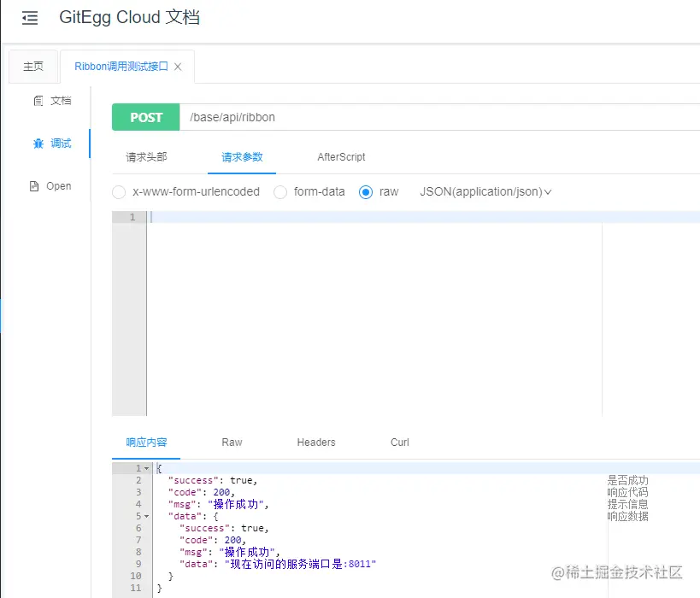Switch to the 响应内容 tab
This screenshot has width=700, height=598.
coord(146,443)
